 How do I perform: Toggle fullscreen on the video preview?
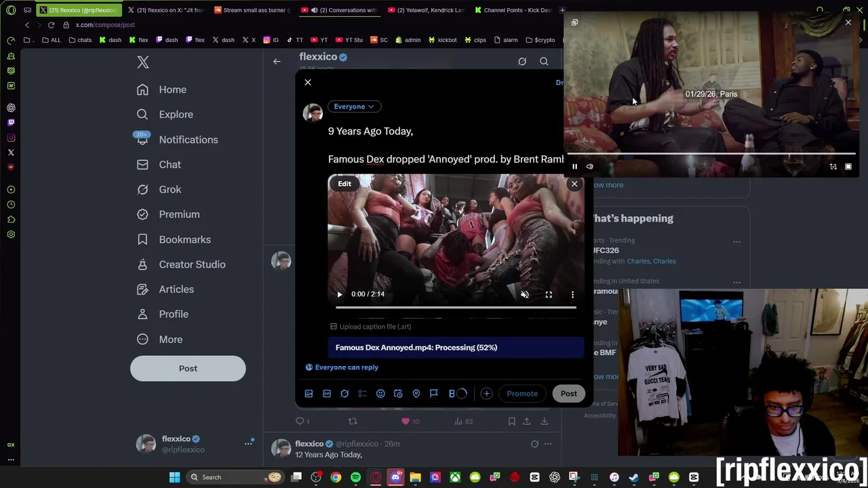(x=549, y=294)
